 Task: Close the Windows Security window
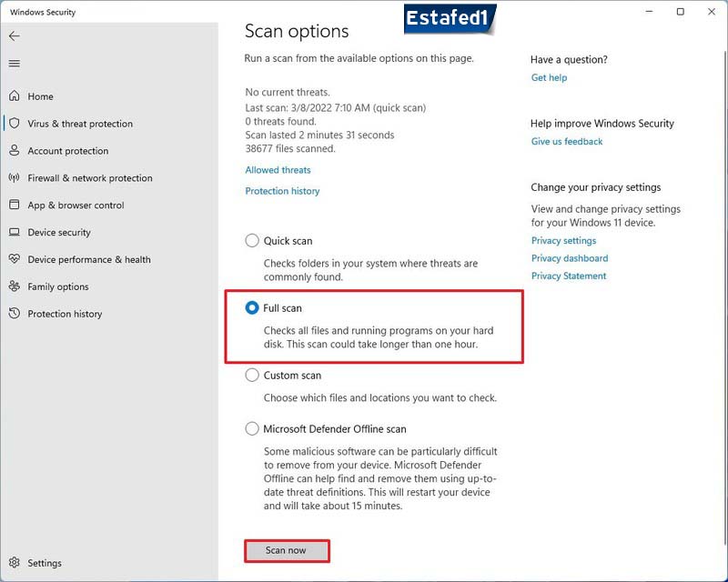(x=712, y=12)
